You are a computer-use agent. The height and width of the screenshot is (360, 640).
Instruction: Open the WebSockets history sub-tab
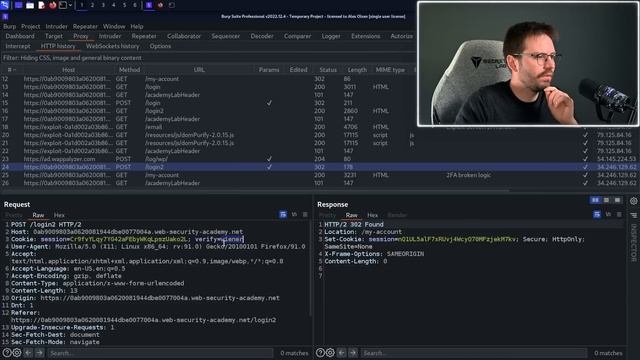[113, 46]
